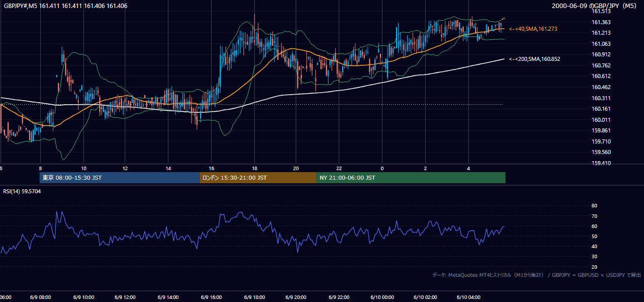644x302 pixels.
Task: Click RSI scale value 80
Action: (x=595, y=206)
